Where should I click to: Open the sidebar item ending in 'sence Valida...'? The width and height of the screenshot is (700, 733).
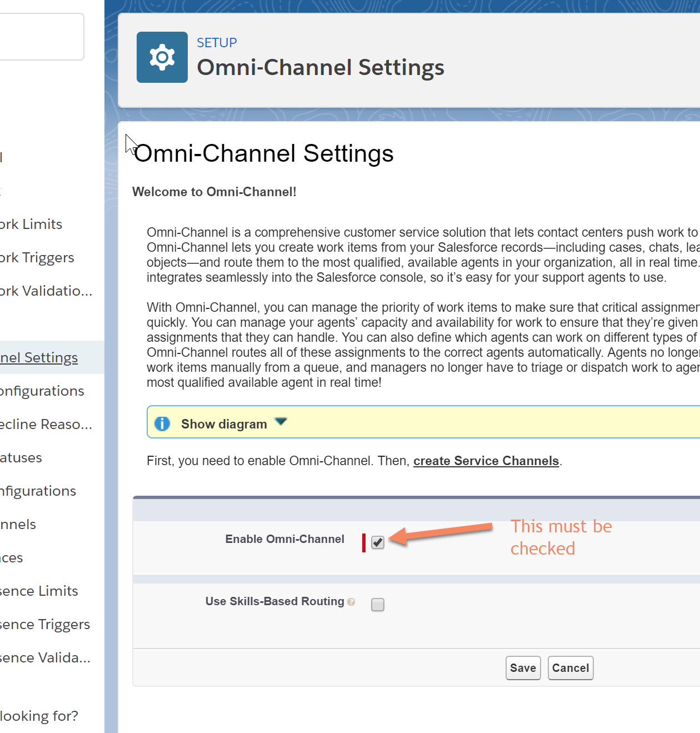pyautogui.click(x=45, y=657)
